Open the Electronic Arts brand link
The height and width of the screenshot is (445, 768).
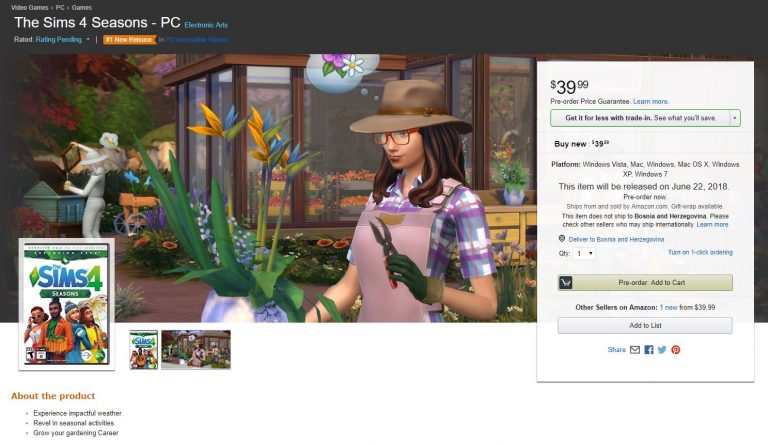(x=206, y=25)
